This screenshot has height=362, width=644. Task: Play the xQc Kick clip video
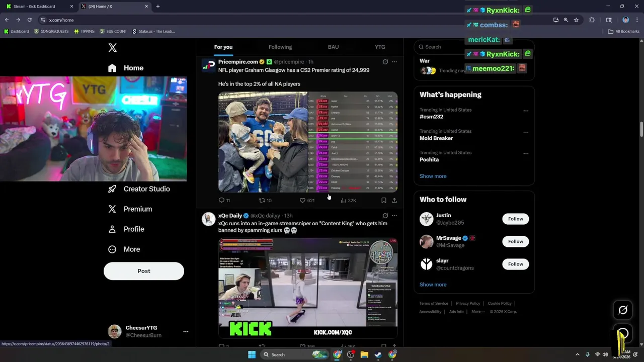click(308, 288)
